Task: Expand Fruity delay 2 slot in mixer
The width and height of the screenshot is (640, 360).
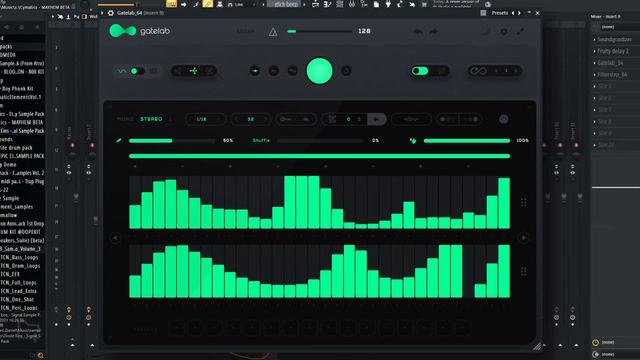Action: pos(594,51)
